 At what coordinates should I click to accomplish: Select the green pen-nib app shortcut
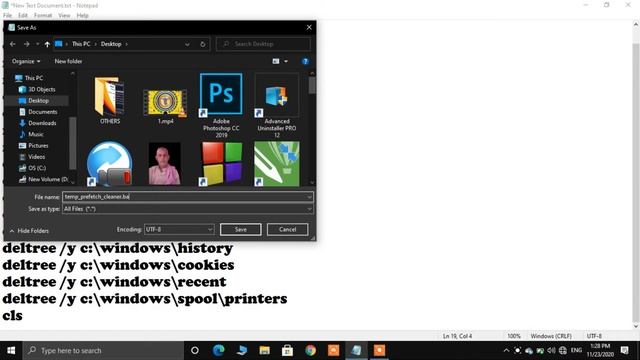[x=277, y=164]
